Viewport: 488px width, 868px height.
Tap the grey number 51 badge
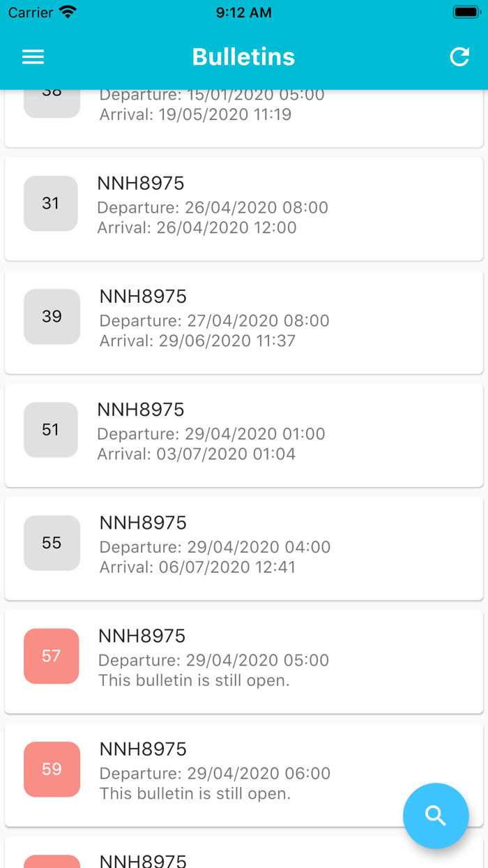click(50, 430)
